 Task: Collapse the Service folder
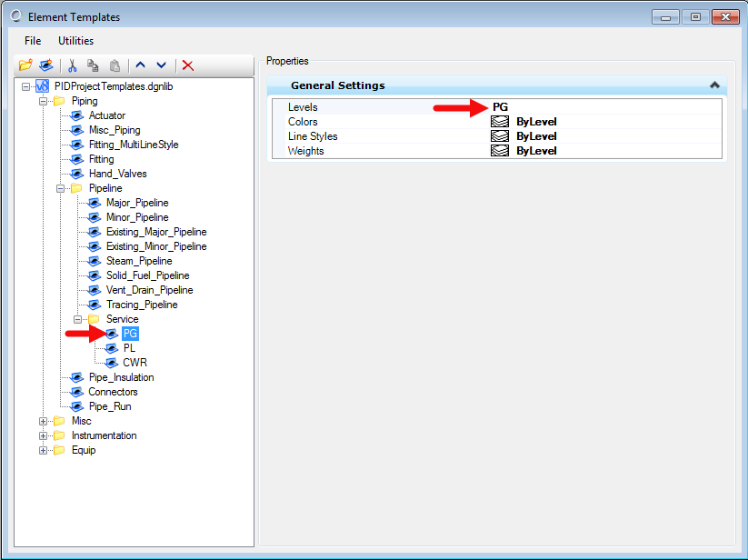tap(78, 319)
